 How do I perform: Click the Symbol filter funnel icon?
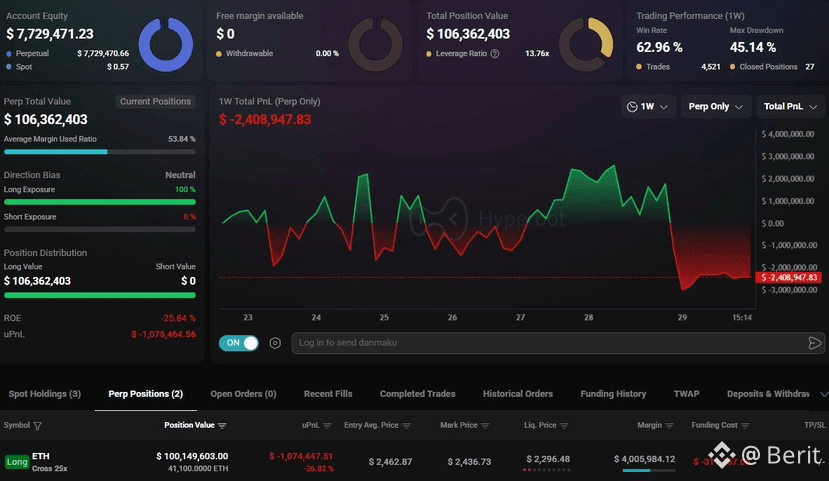38,426
